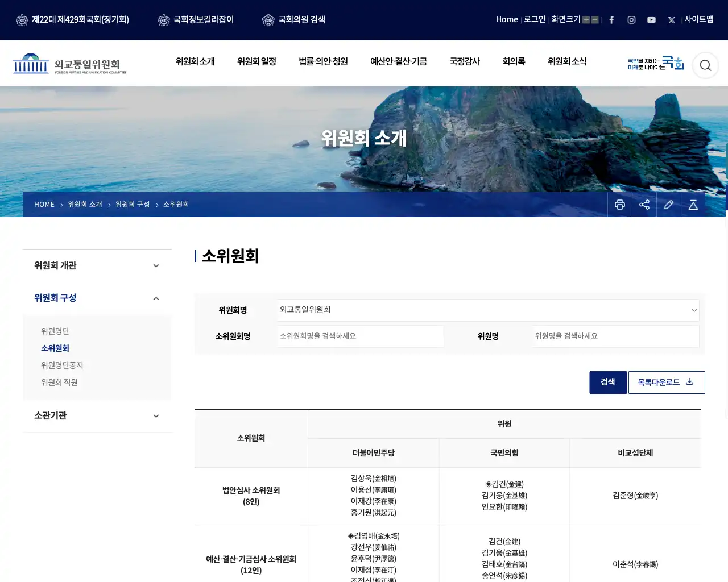This screenshot has width=728, height=582.
Task: Expand the 위원회 개관 sidebar section
Action: (97, 265)
